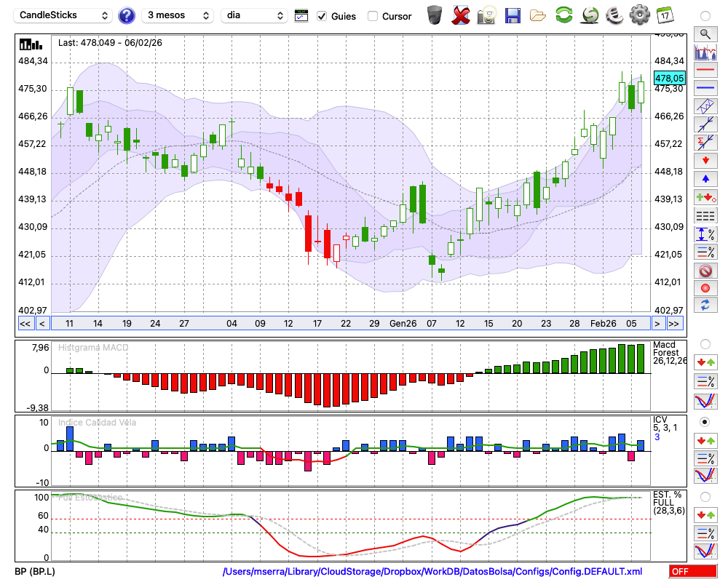Screen dimensions: 728x582
Task: Select the Macd Forest panel radio button
Action: tap(705, 344)
